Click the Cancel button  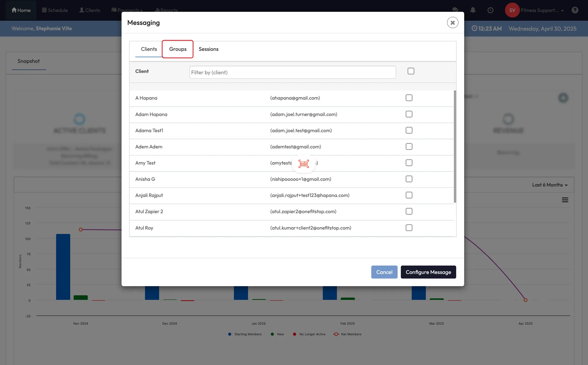click(384, 272)
